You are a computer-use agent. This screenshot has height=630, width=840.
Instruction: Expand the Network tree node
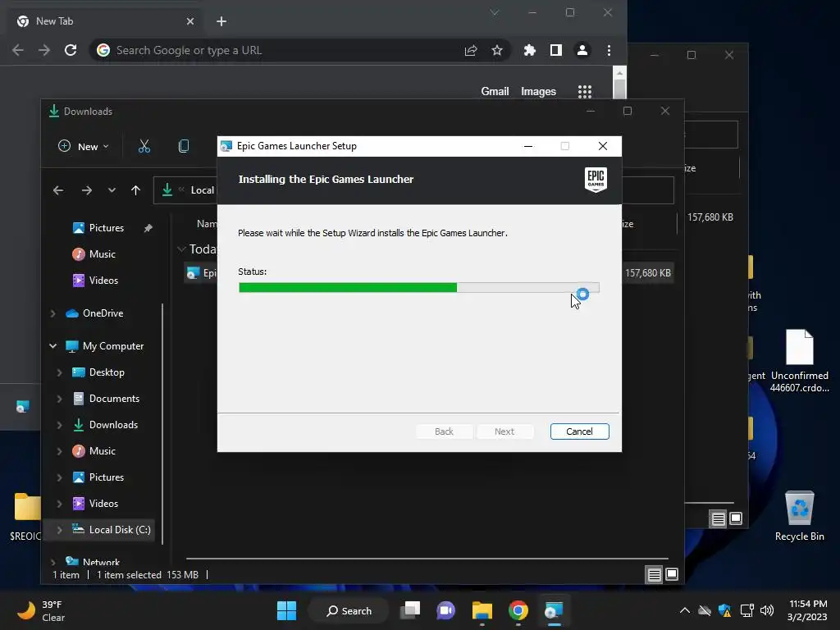[x=52, y=562]
